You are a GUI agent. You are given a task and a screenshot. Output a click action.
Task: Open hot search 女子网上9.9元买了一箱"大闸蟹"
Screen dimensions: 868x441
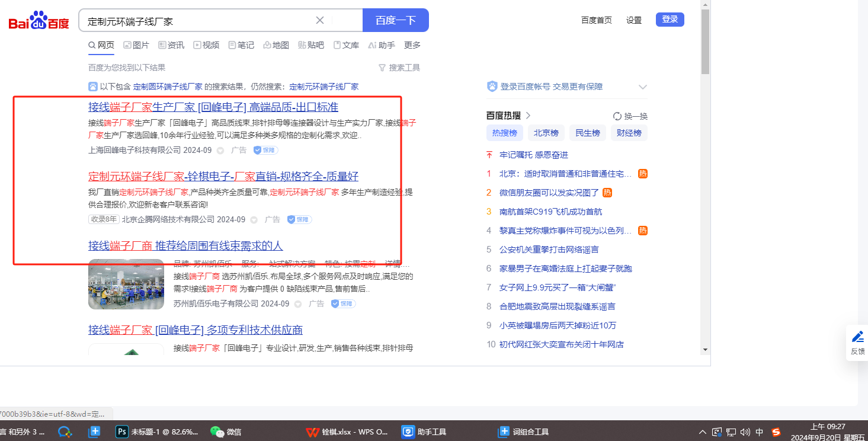556,287
